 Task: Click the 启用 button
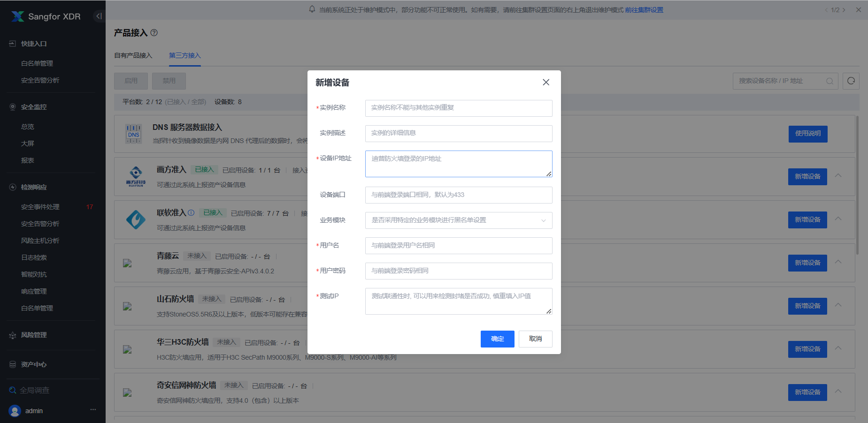(x=131, y=81)
